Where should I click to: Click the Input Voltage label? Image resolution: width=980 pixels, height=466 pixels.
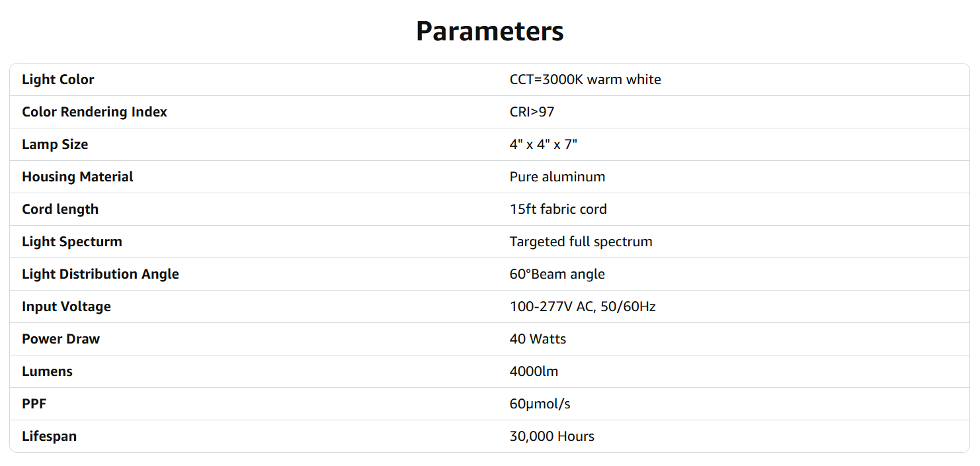pos(66,306)
